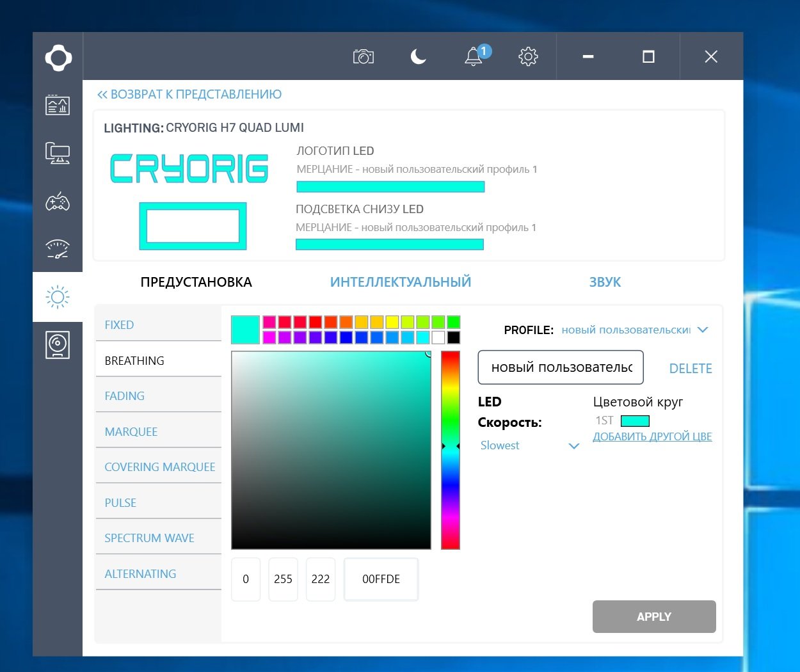Open the monitoring dashboard sidebar icon
The width and height of the screenshot is (800, 672).
[58, 105]
